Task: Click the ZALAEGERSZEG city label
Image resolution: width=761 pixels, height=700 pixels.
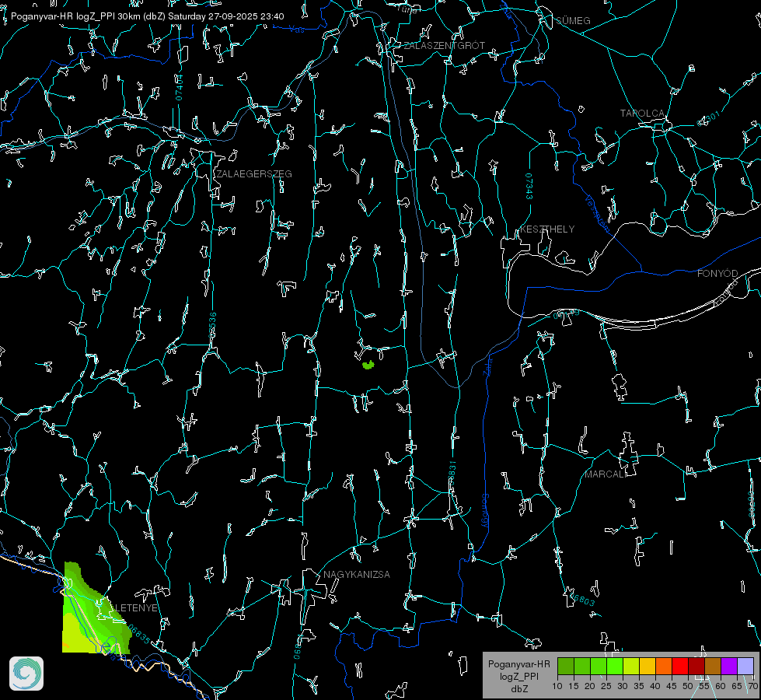Action: tap(254, 174)
